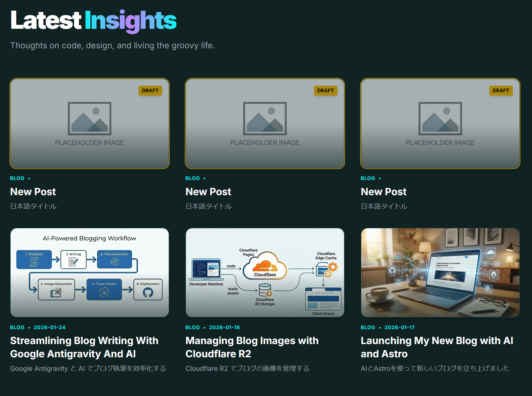
Task: Open the middle New Post draft title
Action: (208, 192)
